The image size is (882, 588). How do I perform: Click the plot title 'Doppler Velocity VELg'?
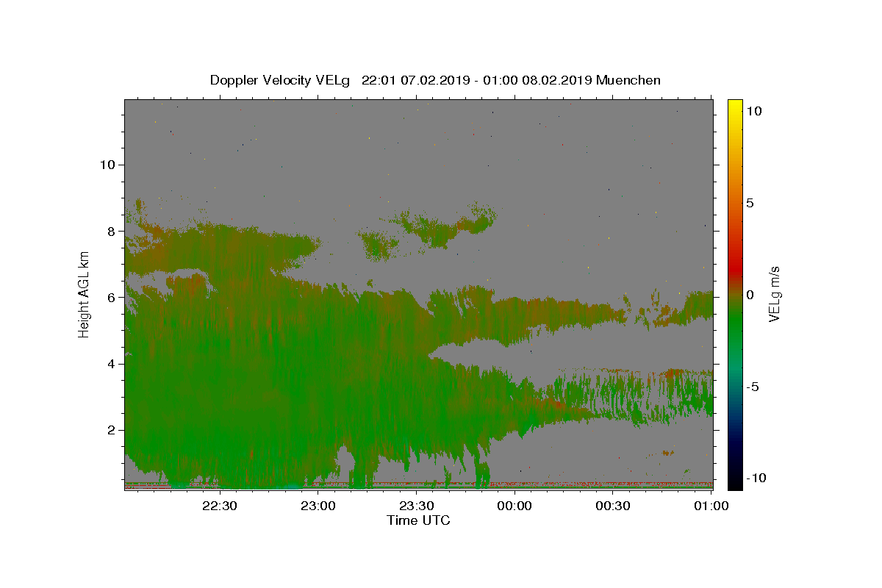pos(282,80)
